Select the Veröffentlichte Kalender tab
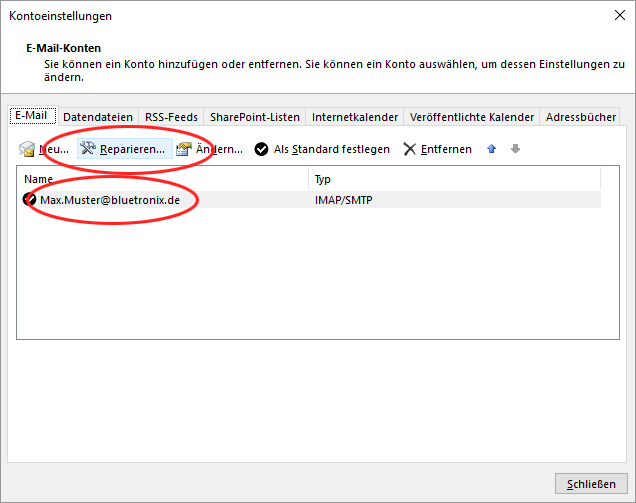Viewport: 636px width, 503px height. tap(472, 117)
